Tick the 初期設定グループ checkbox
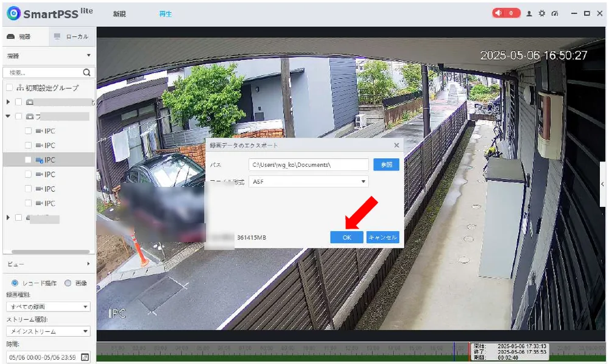 (9, 88)
